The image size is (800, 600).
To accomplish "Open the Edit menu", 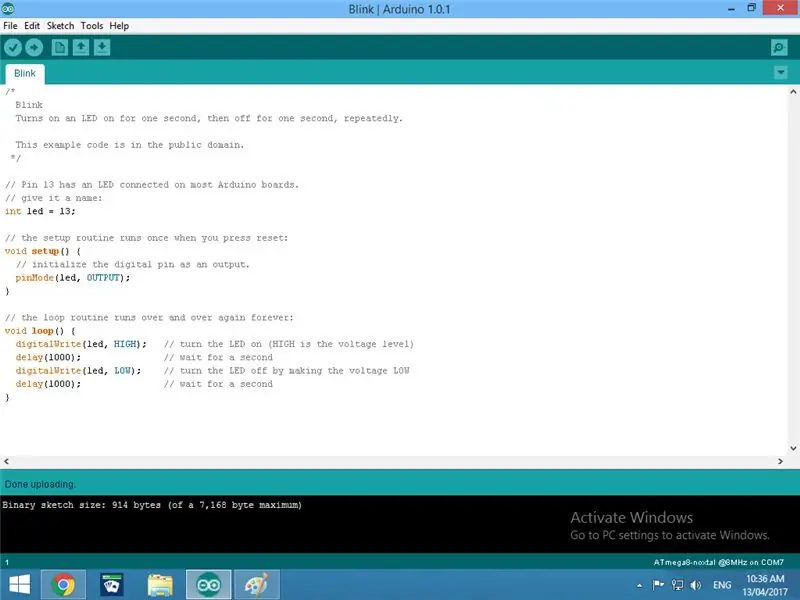I will coord(32,26).
